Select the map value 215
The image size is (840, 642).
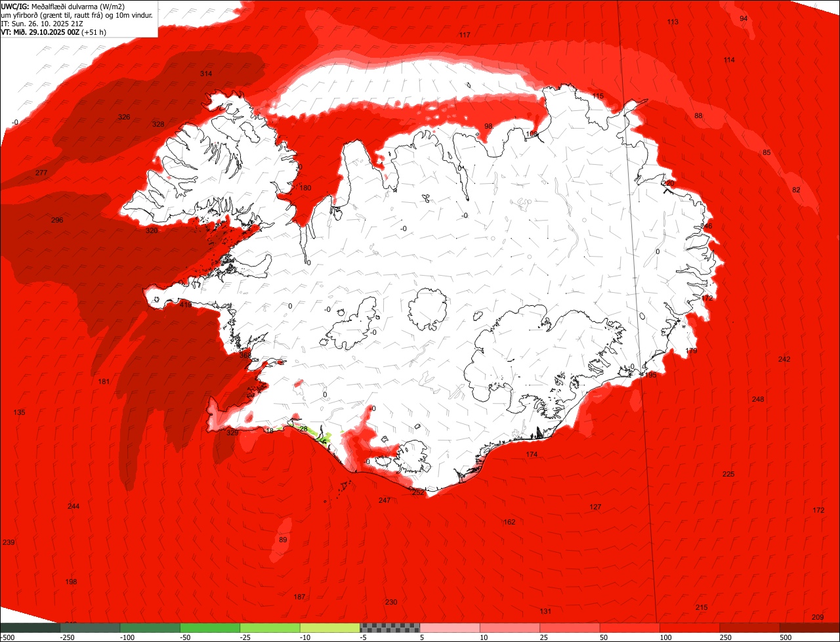[x=702, y=607]
